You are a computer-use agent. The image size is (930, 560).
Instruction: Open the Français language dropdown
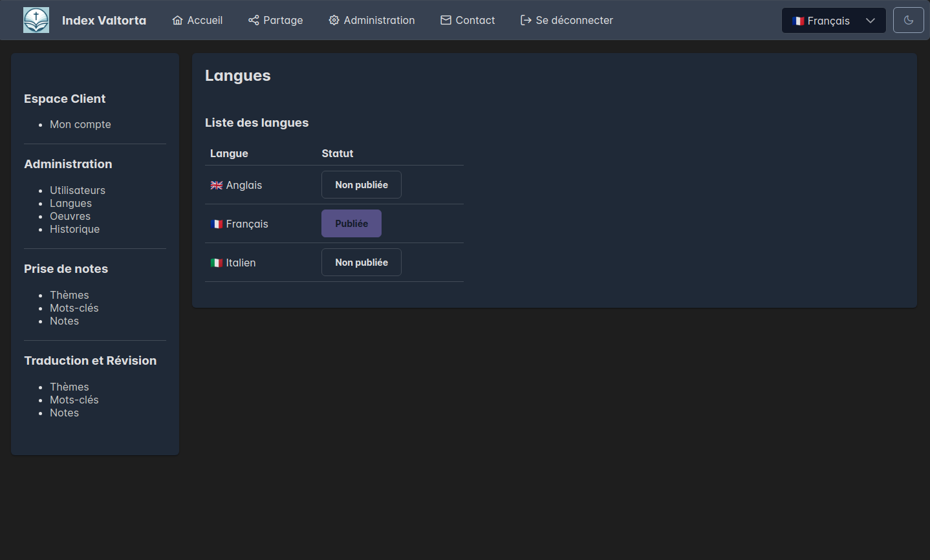coord(828,21)
